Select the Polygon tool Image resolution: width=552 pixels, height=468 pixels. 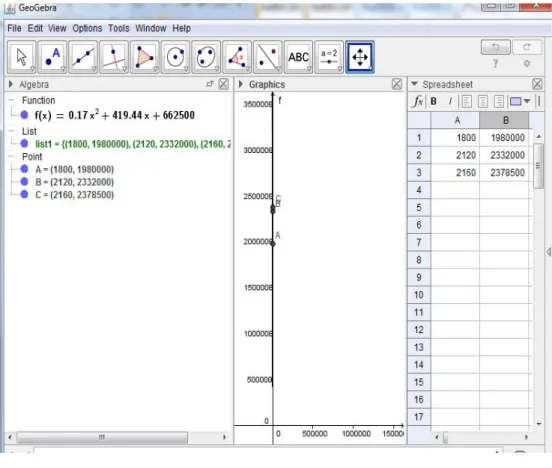[x=145, y=57]
